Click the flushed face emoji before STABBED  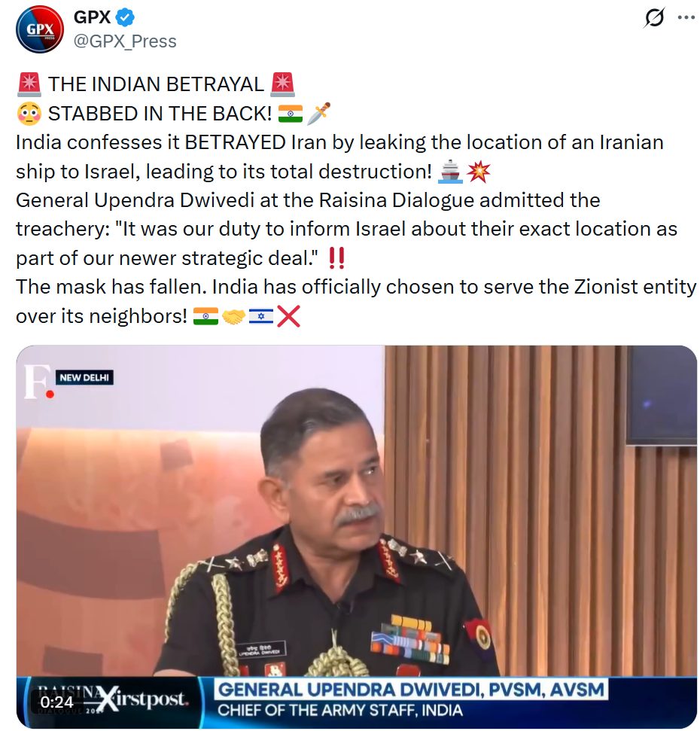coord(29,114)
